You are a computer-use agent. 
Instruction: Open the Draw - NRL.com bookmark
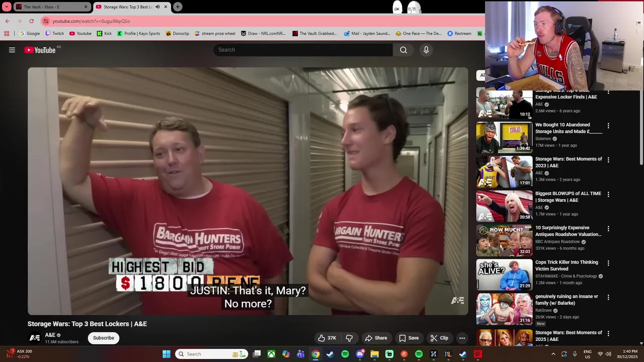[263, 34]
